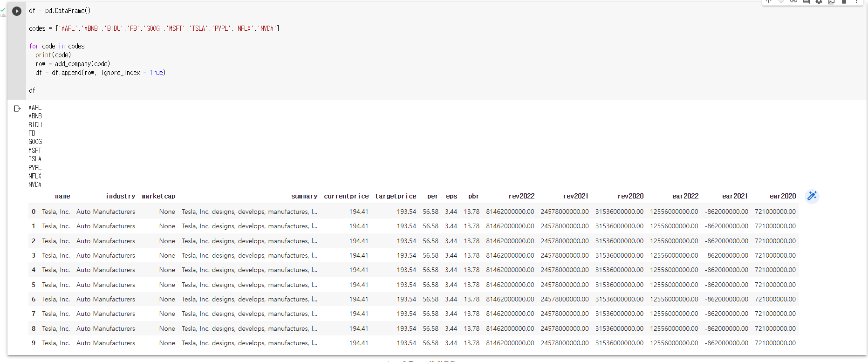The width and height of the screenshot is (868, 362).
Task: Click 'GOOG' in the printed output
Action: (x=35, y=142)
